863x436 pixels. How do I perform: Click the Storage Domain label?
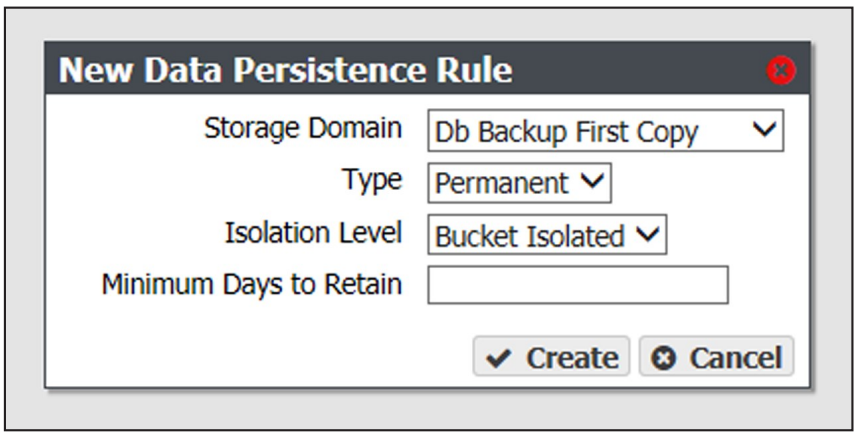(303, 128)
